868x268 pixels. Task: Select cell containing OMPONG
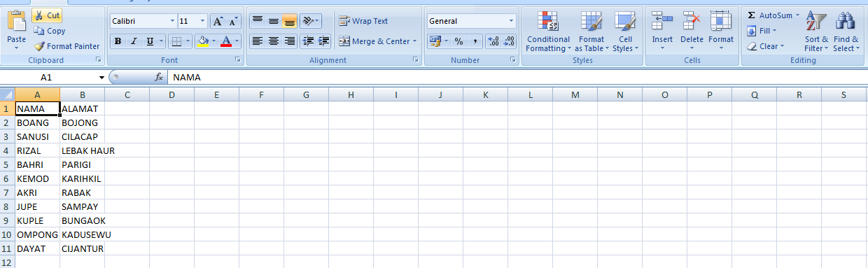click(x=38, y=234)
